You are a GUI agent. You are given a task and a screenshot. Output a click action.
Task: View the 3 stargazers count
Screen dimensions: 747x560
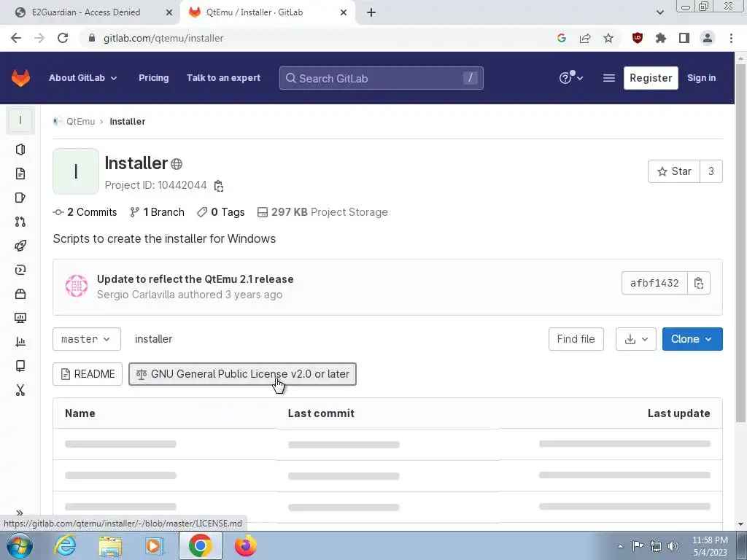coord(711,171)
